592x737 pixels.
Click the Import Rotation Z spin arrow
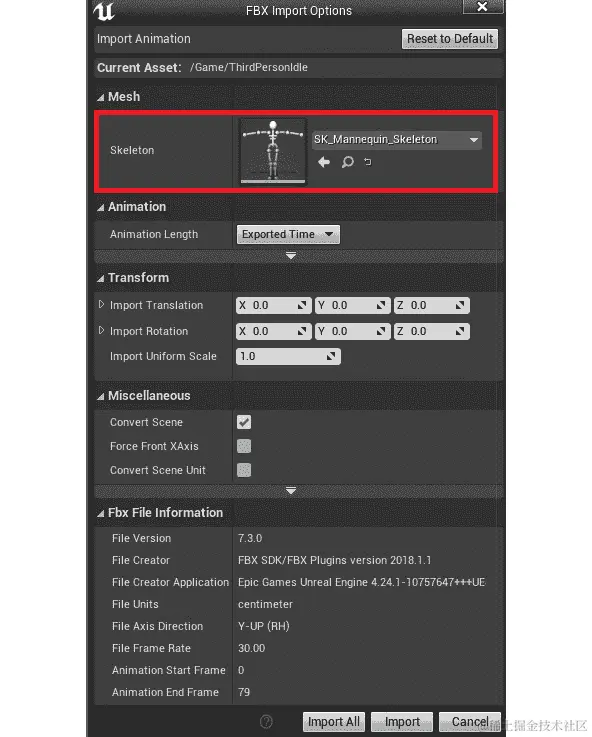point(460,331)
